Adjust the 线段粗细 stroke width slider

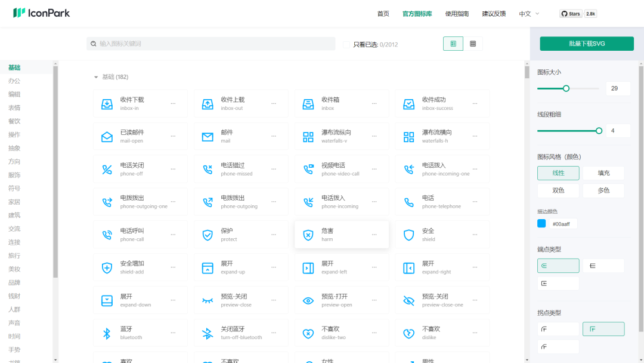click(x=599, y=131)
